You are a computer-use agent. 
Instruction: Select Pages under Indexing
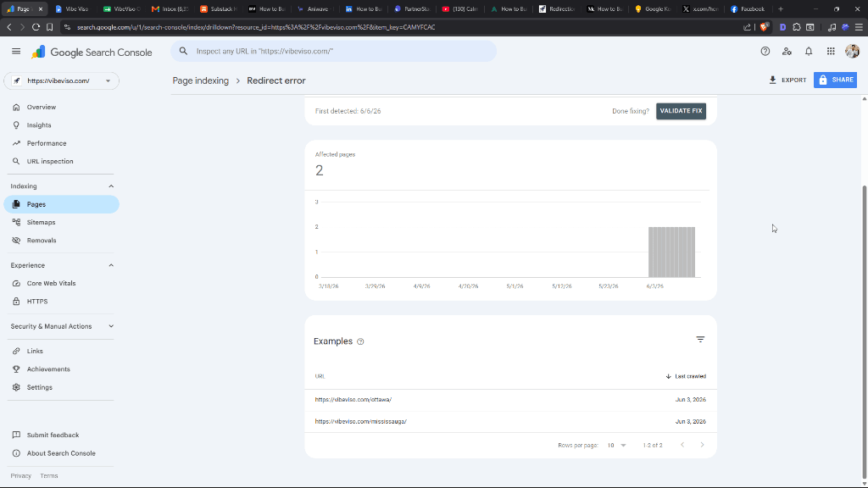(x=61, y=204)
